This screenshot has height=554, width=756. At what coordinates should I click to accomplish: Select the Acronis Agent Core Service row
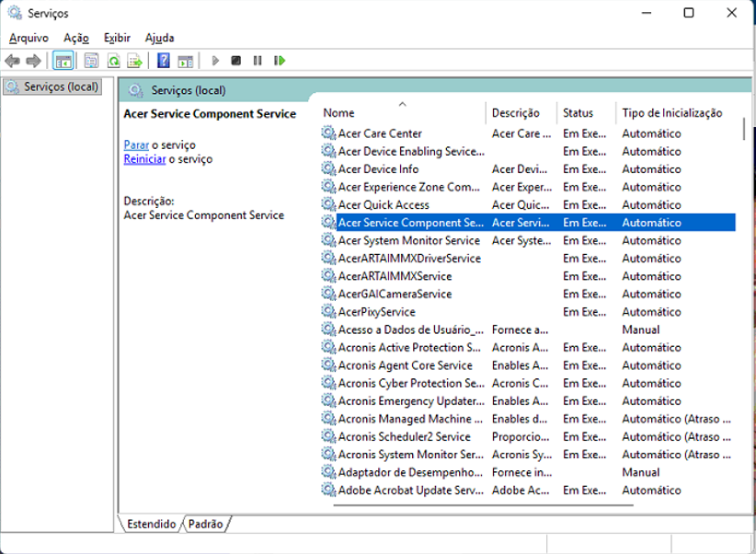529,365
